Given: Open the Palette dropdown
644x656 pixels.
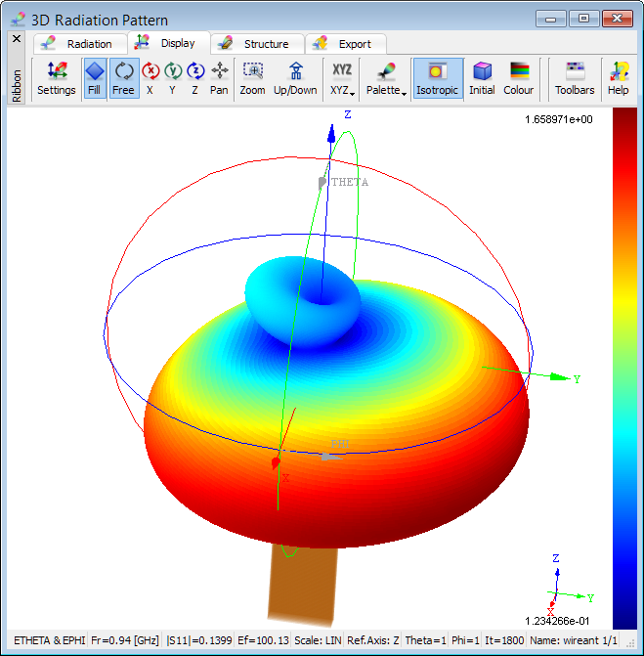Looking at the screenshot, I should [385, 79].
